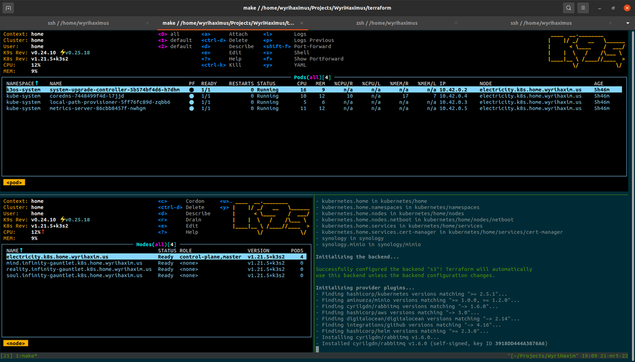Click the <0> all namespace shortcut
The width and height of the screenshot is (635, 362).
pos(169,34)
